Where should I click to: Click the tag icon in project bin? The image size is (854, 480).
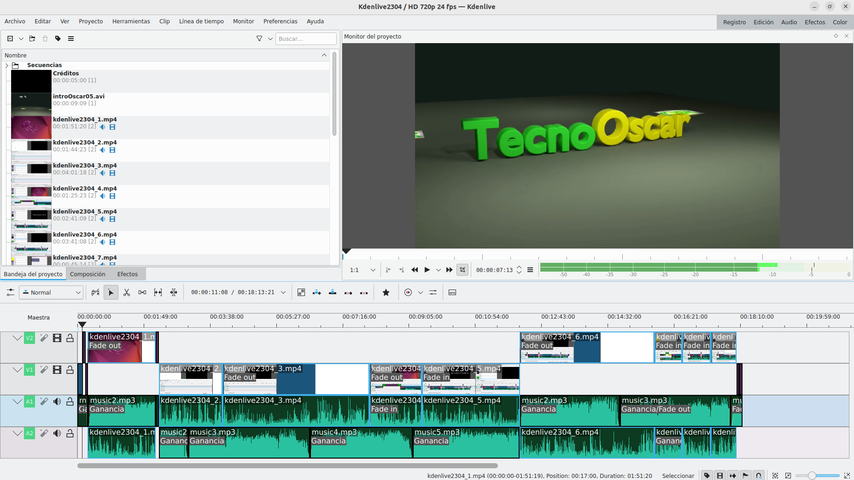(x=58, y=39)
